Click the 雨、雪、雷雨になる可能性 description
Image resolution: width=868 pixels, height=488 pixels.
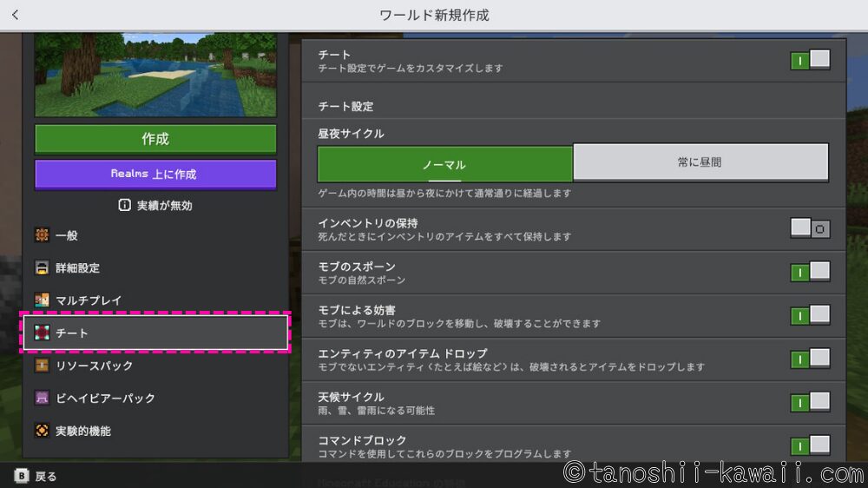[377, 411]
